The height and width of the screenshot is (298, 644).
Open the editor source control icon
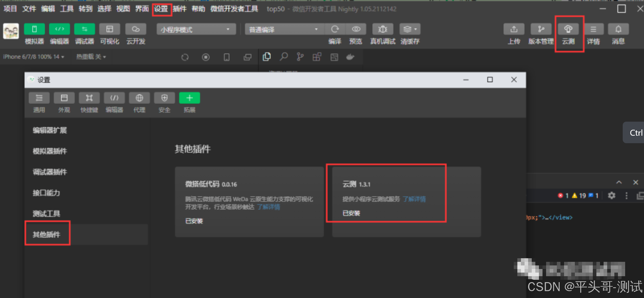300,57
